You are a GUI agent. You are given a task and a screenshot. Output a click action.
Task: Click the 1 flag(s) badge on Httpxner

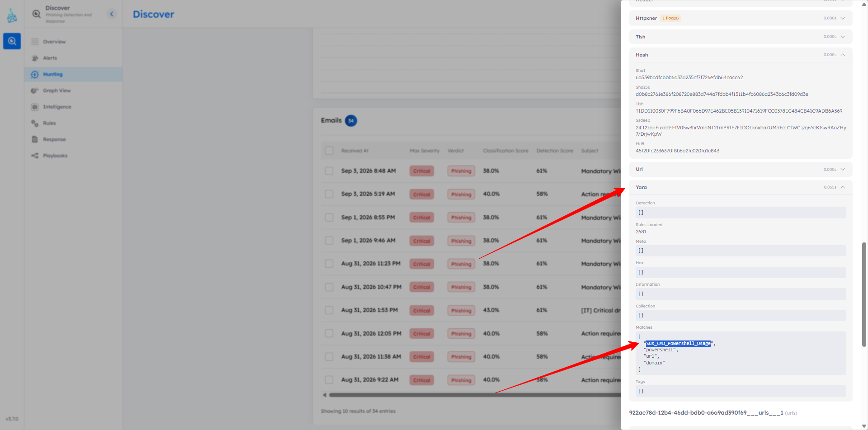tap(670, 18)
